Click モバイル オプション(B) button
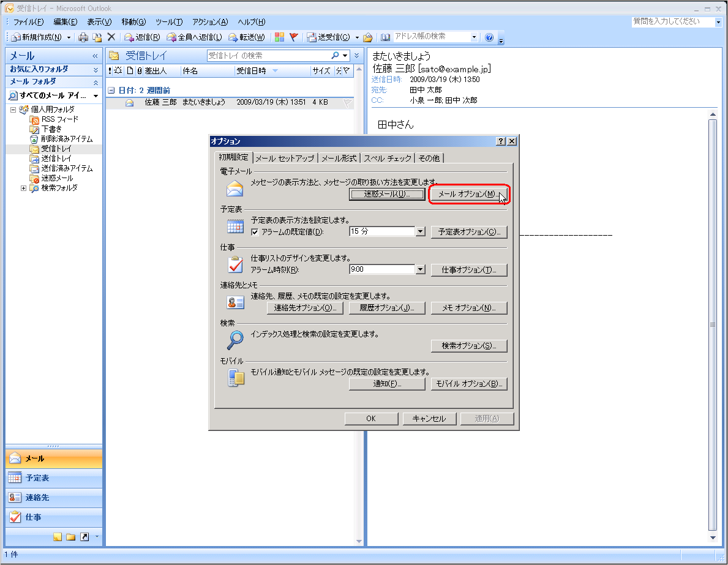The height and width of the screenshot is (565, 728). click(469, 384)
